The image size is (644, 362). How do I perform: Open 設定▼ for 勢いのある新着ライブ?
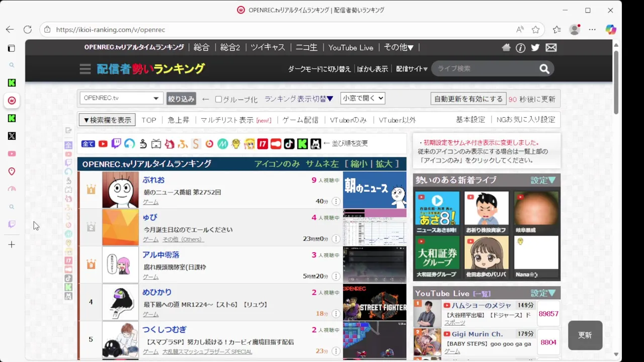tap(543, 180)
